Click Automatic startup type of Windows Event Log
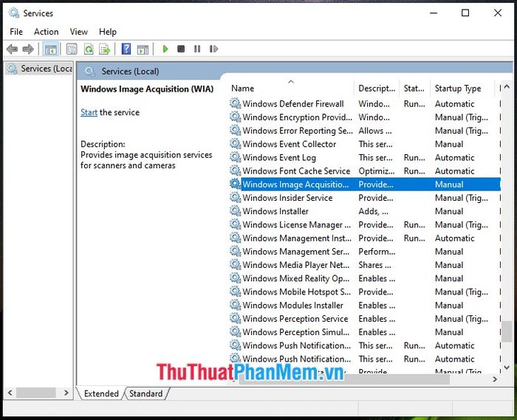This screenshot has width=517, height=420. coord(455,157)
